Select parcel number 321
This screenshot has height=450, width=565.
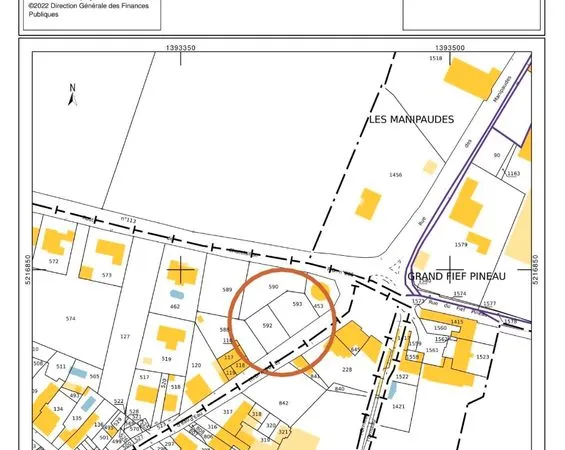[284, 432]
